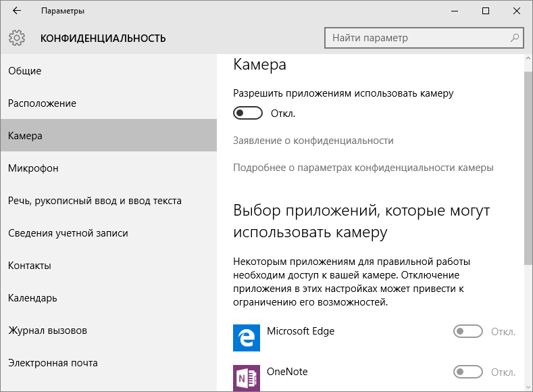Toggle Microsoft Edge camera access switch

[x=467, y=331]
